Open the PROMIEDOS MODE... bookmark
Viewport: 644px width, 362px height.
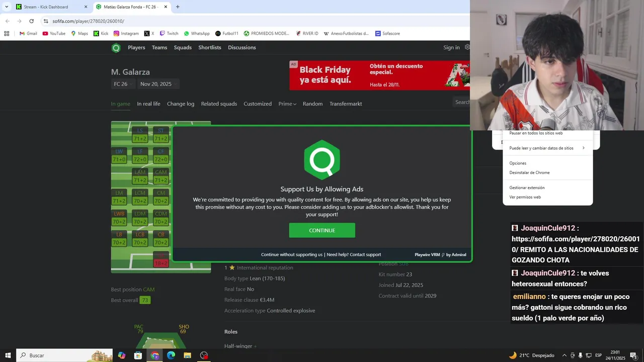coord(267,34)
